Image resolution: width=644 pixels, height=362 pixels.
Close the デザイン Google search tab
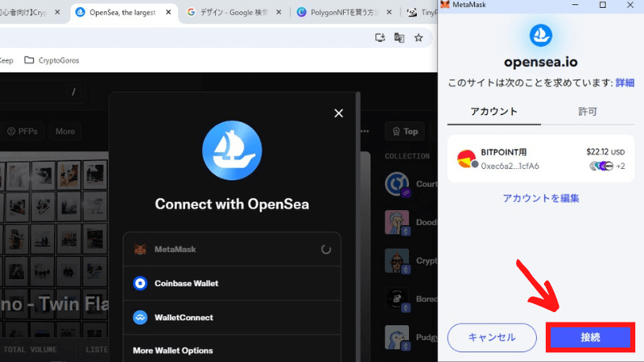click(x=279, y=12)
